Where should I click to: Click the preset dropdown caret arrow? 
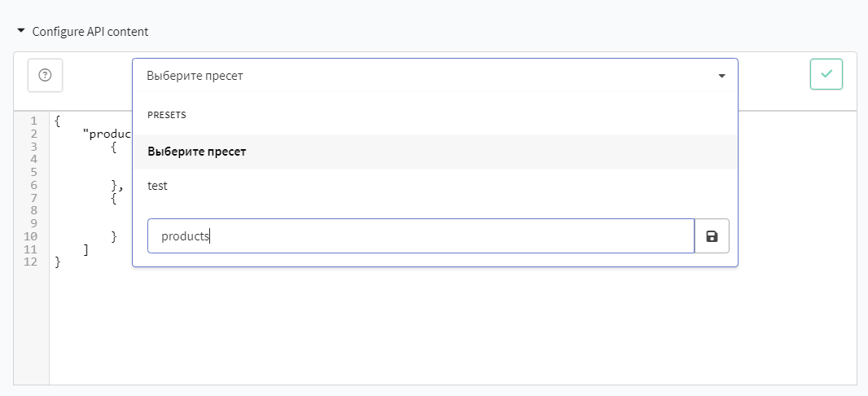pyautogui.click(x=722, y=76)
